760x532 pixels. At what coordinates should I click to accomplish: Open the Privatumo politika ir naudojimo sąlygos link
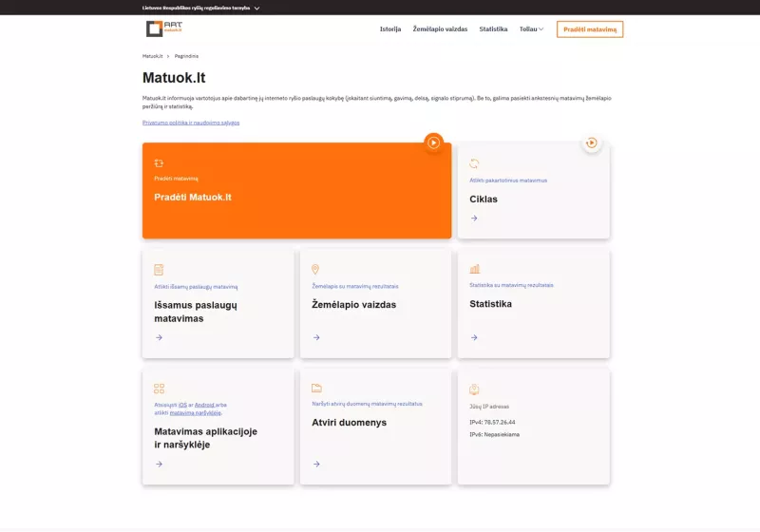point(191,123)
